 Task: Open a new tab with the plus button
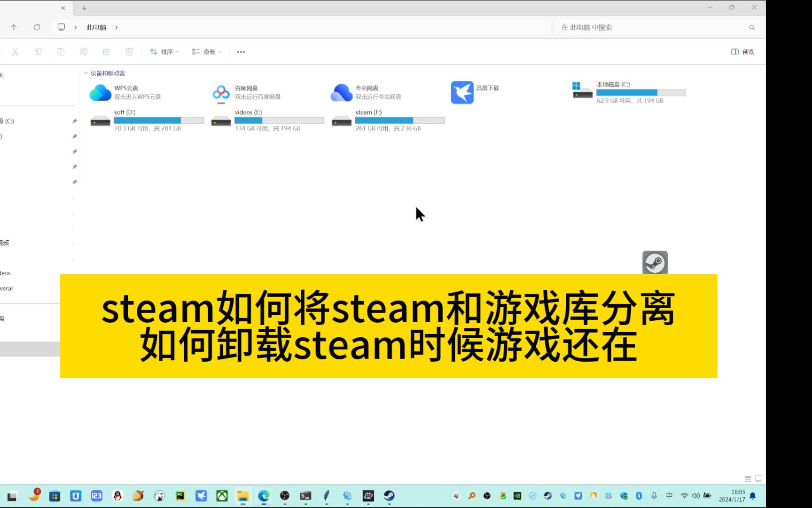tap(84, 8)
